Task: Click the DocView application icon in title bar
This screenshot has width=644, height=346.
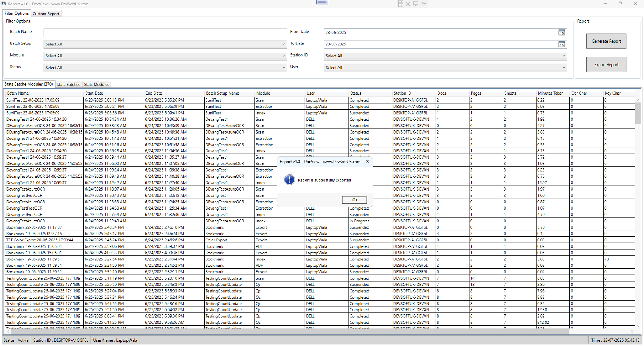Action: (x=4, y=4)
